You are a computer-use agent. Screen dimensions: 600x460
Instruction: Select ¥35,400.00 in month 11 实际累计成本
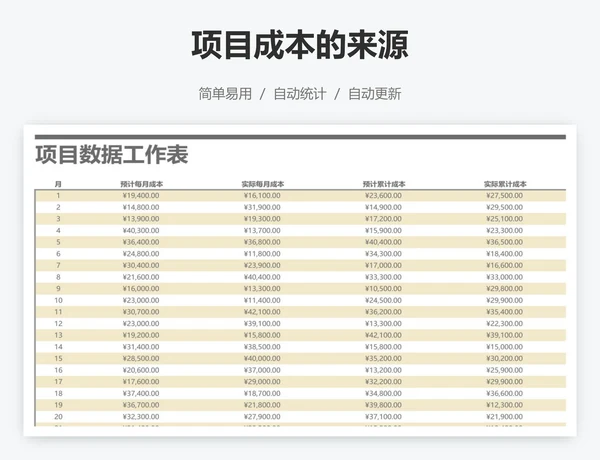505,312
